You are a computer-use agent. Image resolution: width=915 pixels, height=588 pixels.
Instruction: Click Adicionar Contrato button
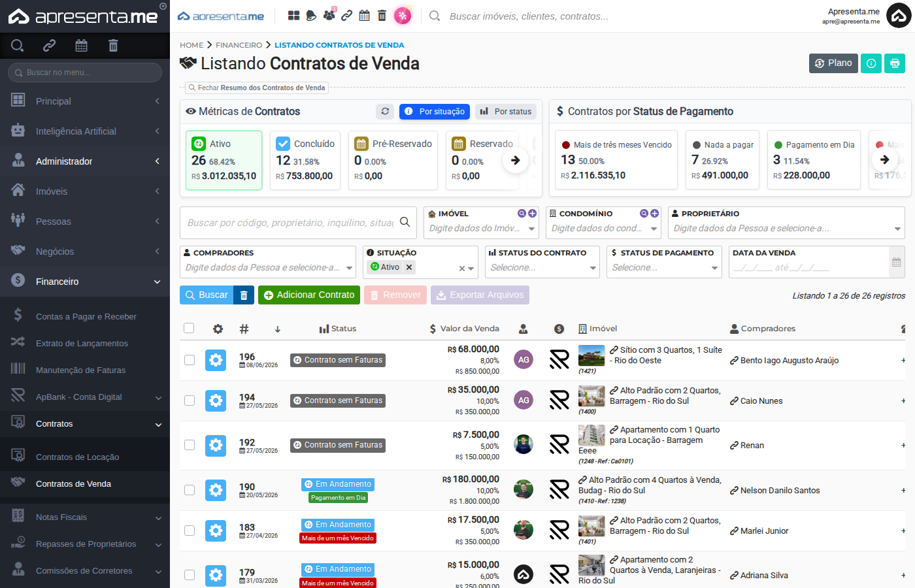pyautogui.click(x=309, y=295)
